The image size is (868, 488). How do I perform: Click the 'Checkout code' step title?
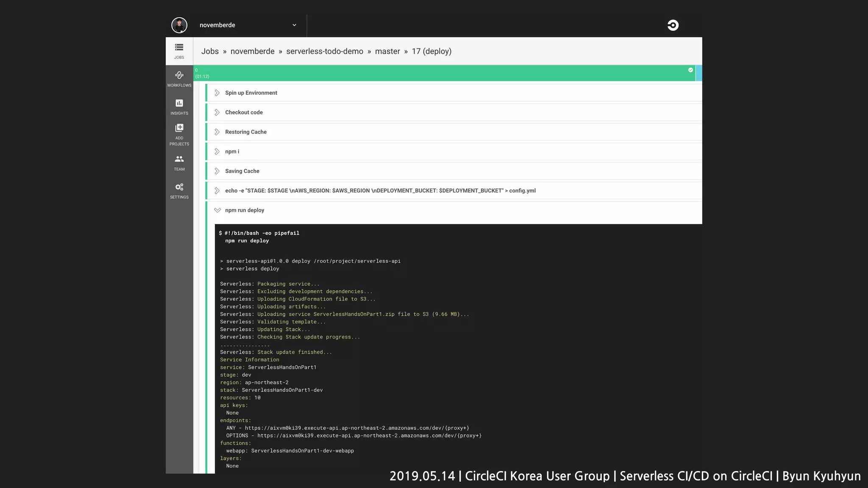point(244,112)
